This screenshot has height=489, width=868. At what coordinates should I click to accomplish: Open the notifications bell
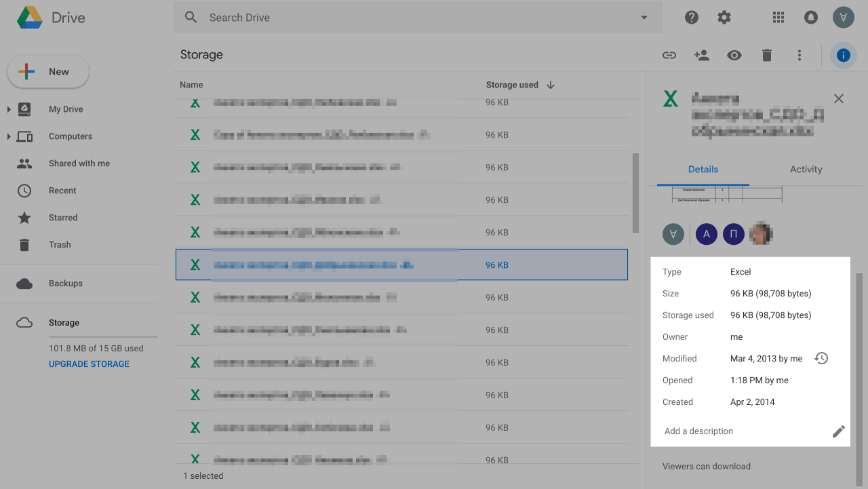[810, 18]
